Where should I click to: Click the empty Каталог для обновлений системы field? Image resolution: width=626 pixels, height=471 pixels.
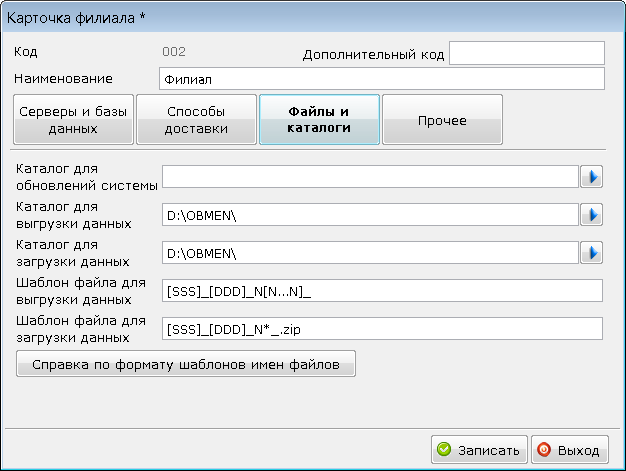(x=370, y=176)
